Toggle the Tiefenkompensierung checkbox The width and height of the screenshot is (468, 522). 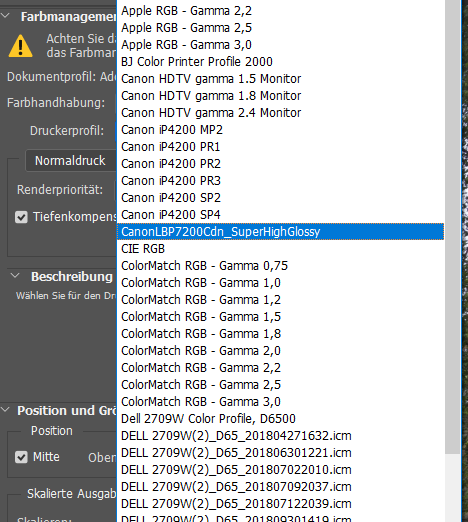click(x=21, y=217)
